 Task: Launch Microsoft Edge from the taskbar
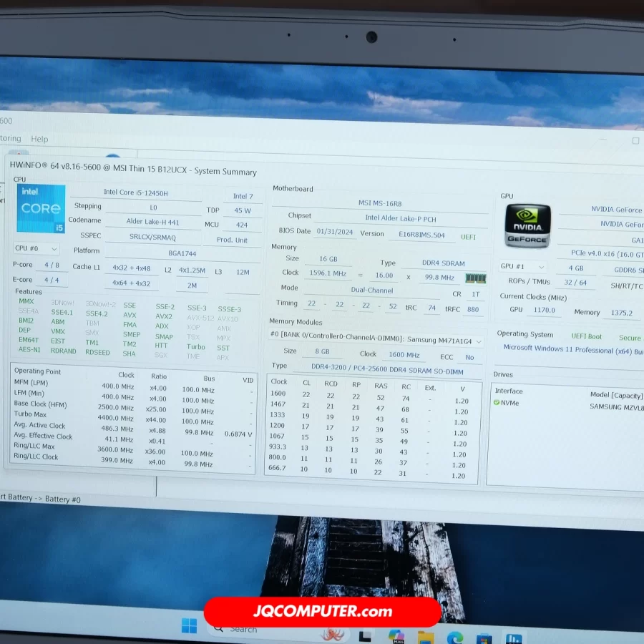coord(455,637)
